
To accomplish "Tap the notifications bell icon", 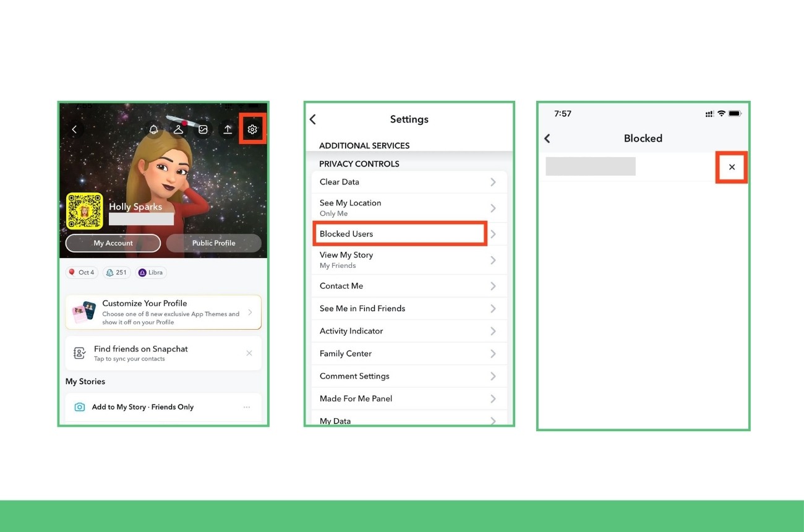I will click(x=153, y=129).
